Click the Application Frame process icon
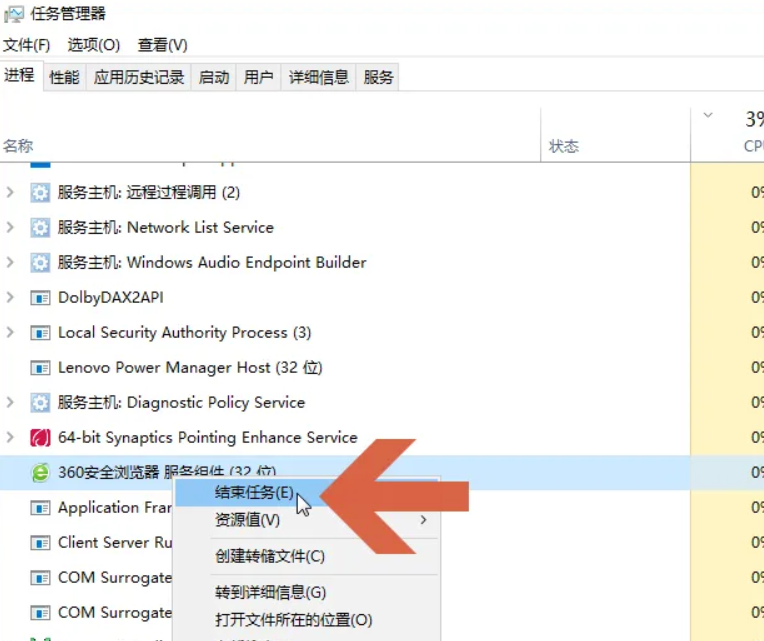 pyautogui.click(x=40, y=508)
